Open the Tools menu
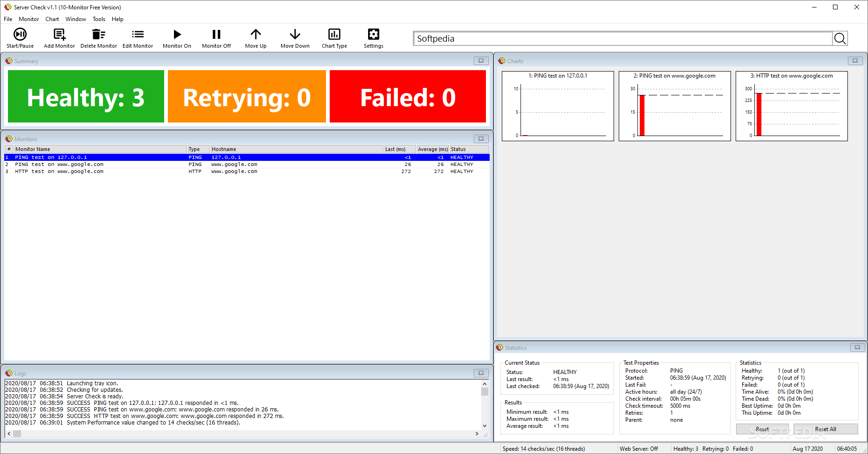Screen dimensions: 868x454 coord(99,19)
